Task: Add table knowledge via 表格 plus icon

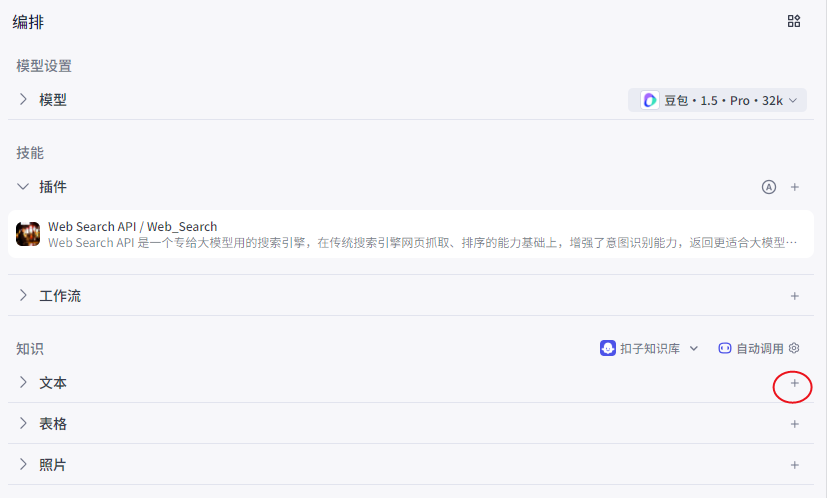Action: pyautogui.click(x=795, y=424)
